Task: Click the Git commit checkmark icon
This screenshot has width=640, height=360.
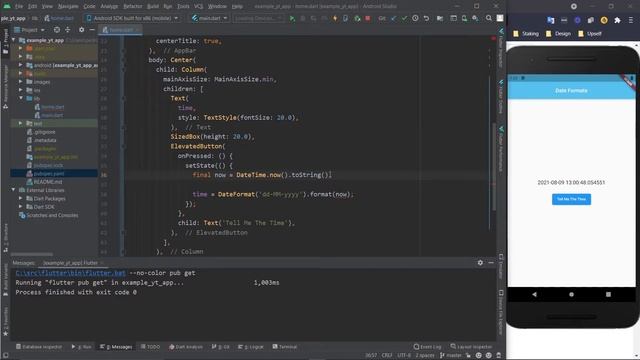Action: (404, 18)
